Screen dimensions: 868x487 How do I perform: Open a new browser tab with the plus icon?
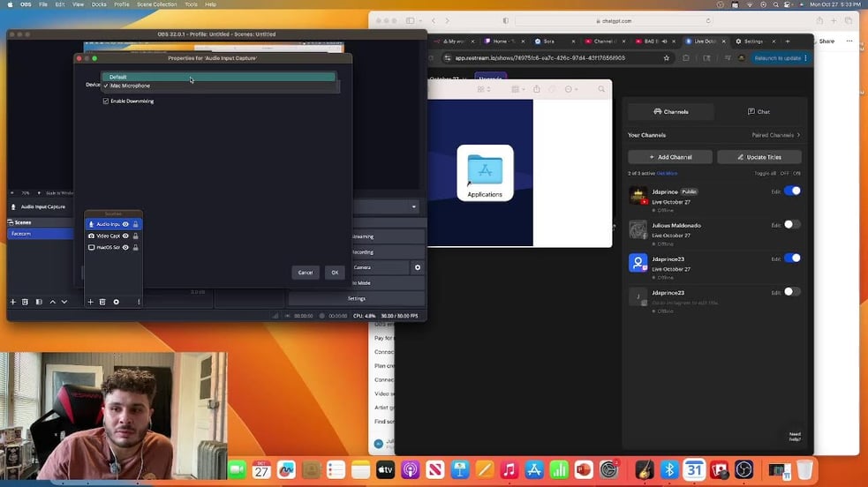tap(787, 41)
